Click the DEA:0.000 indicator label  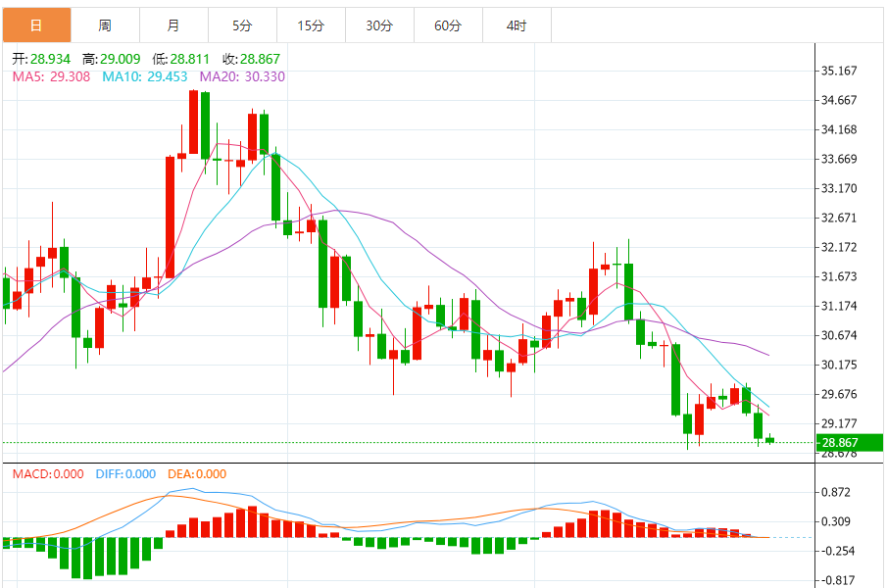(x=197, y=473)
